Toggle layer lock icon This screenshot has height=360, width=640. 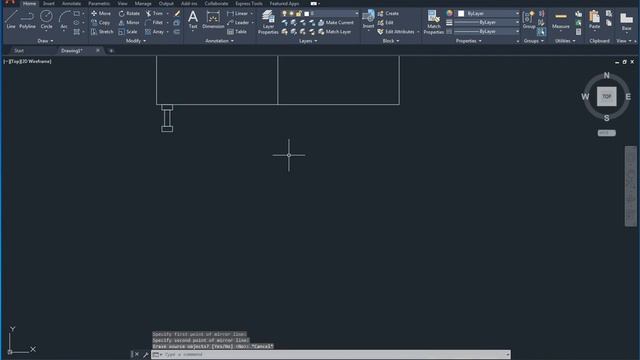click(299, 13)
